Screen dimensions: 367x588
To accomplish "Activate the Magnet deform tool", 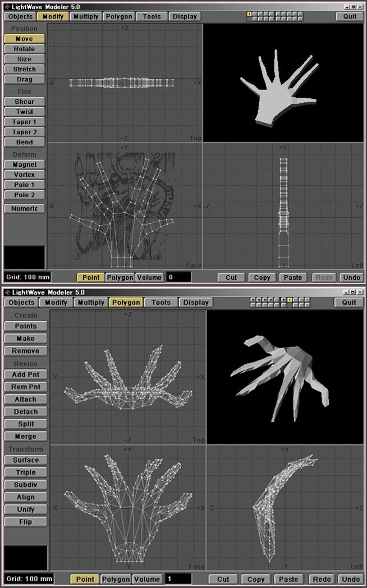I will click(25, 165).
